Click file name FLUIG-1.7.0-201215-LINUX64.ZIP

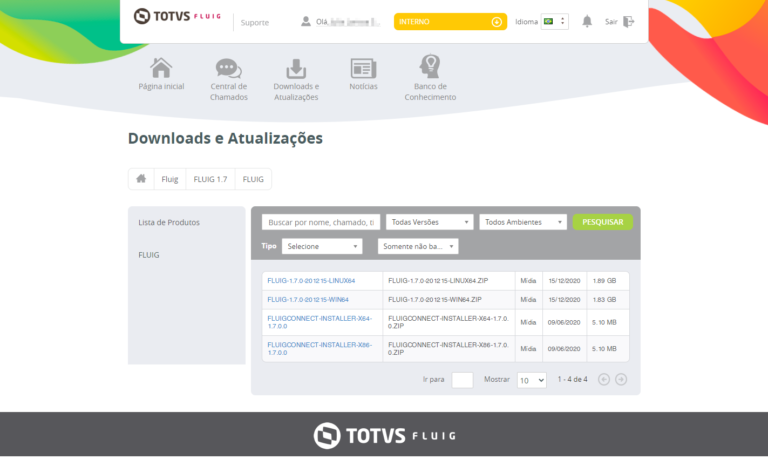[x=438, y=281]
